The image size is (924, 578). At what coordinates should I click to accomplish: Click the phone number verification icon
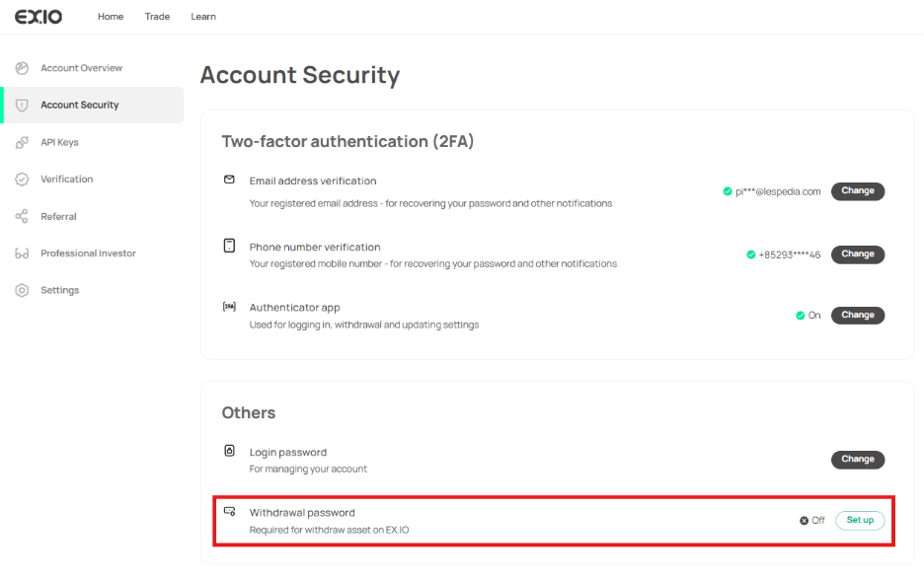point(229,246)
